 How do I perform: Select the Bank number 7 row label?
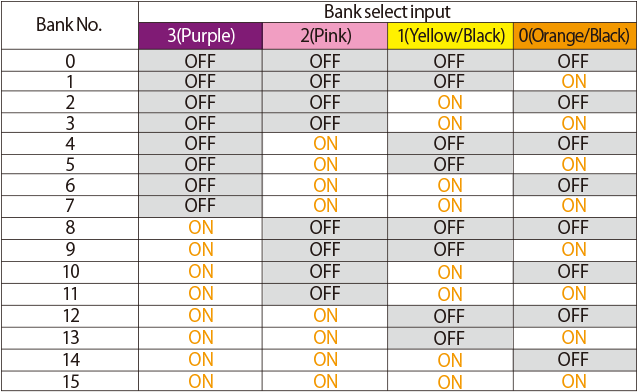pos(70,205)
